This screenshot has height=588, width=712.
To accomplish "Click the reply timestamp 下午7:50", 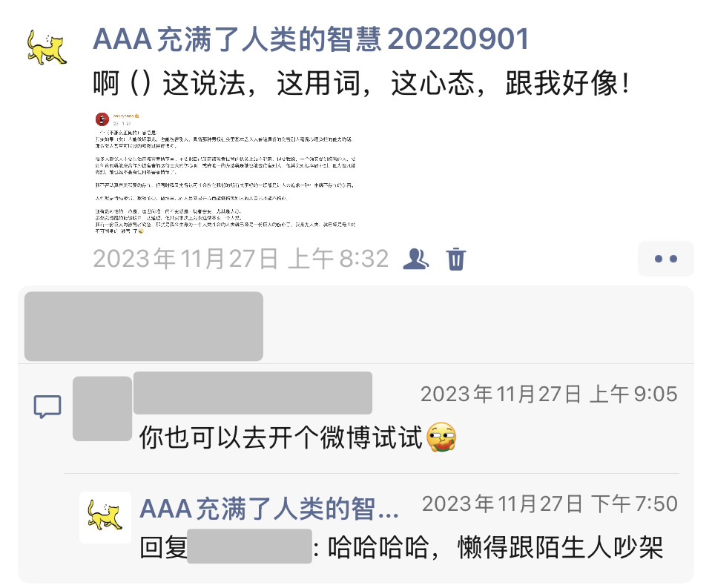I will click(634, 504).
